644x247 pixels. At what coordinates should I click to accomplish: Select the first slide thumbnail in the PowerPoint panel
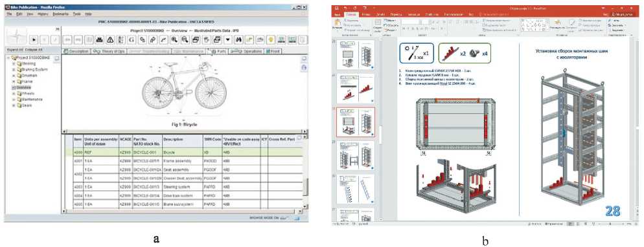click(355, 55)
